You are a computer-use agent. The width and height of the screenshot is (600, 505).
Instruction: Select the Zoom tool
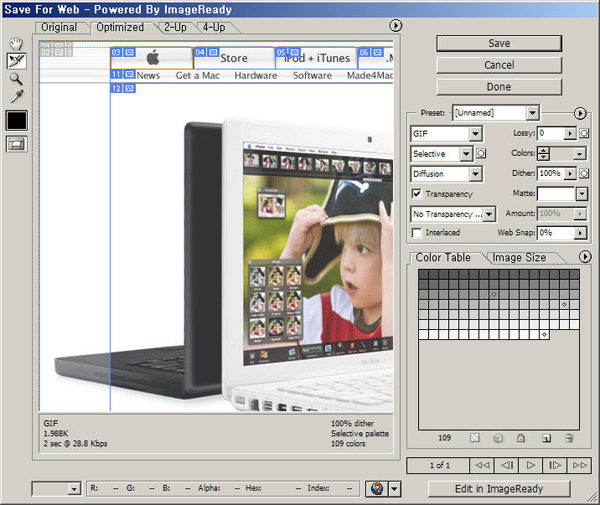point(16,79)
